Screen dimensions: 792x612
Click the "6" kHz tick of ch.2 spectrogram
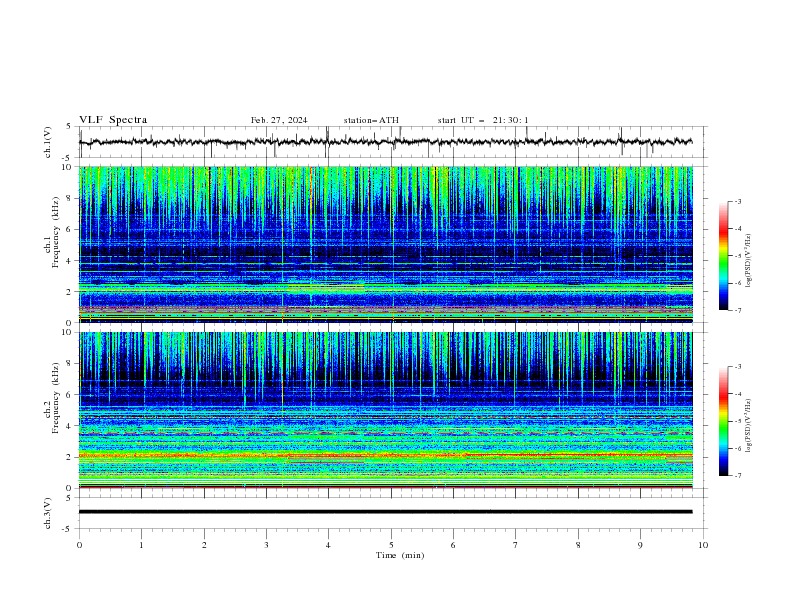pyautogui.click(x=70, y=395)
